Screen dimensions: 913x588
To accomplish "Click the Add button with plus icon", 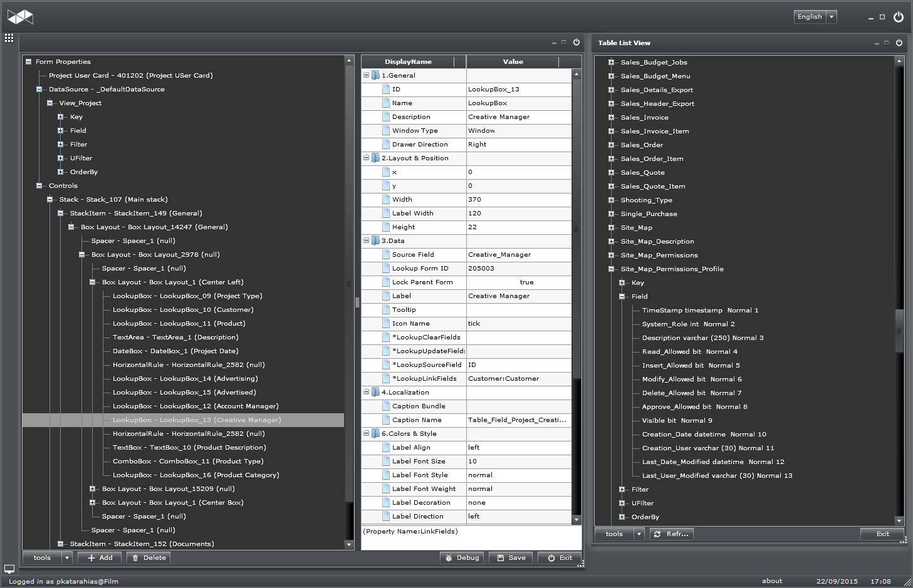I will pyautogui.click(x=100, y=558).
